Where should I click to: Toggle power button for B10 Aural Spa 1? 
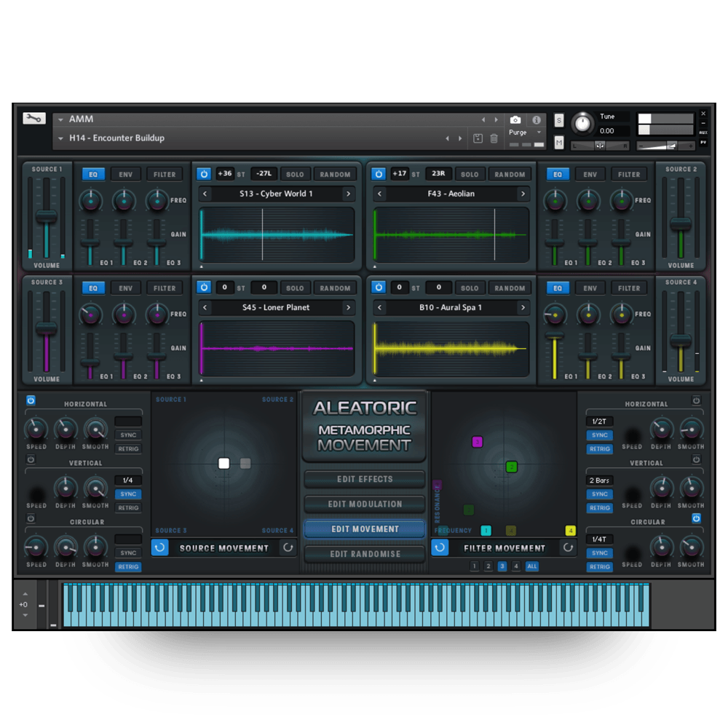click(x=379, y=288)
